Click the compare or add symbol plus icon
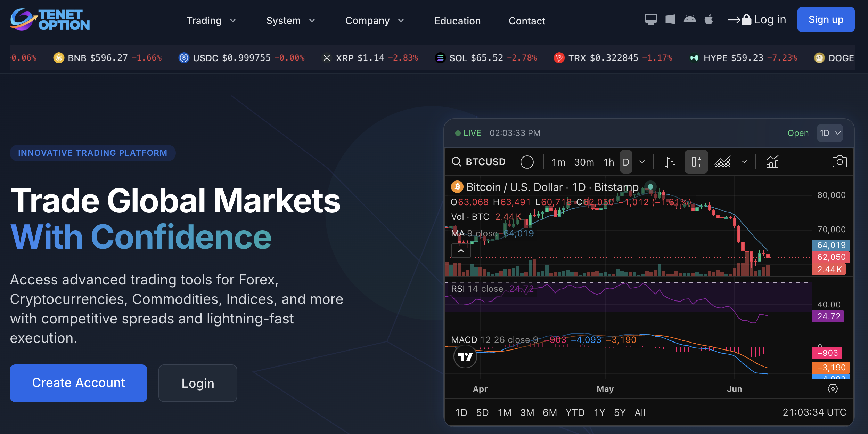Screen dimensions: 868x434 (527, 162)
